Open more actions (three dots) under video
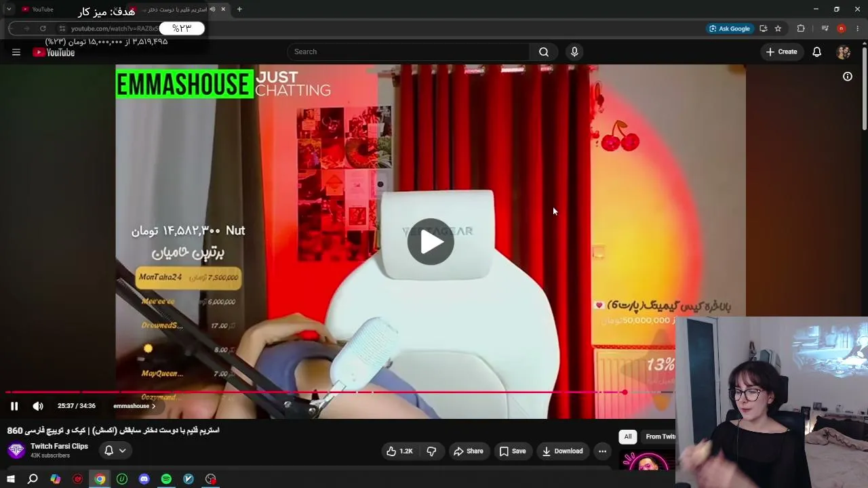The width and height of the screenshot is (868, 488). tap(602, 451)
